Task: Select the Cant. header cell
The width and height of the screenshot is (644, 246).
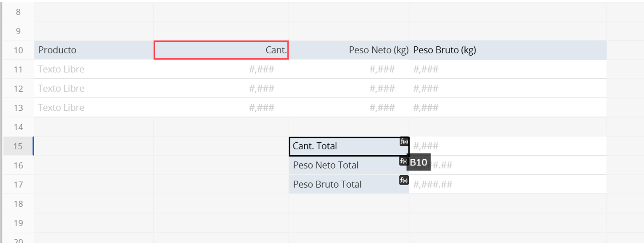Action: (221, 50)
